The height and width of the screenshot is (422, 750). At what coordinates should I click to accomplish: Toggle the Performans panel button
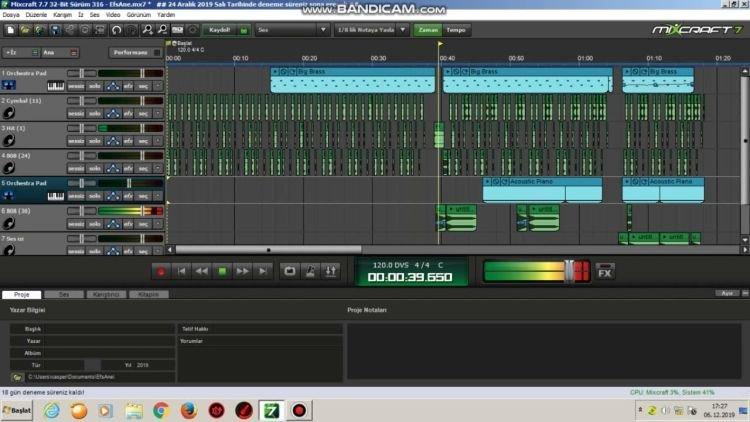(x=135, y=52)
